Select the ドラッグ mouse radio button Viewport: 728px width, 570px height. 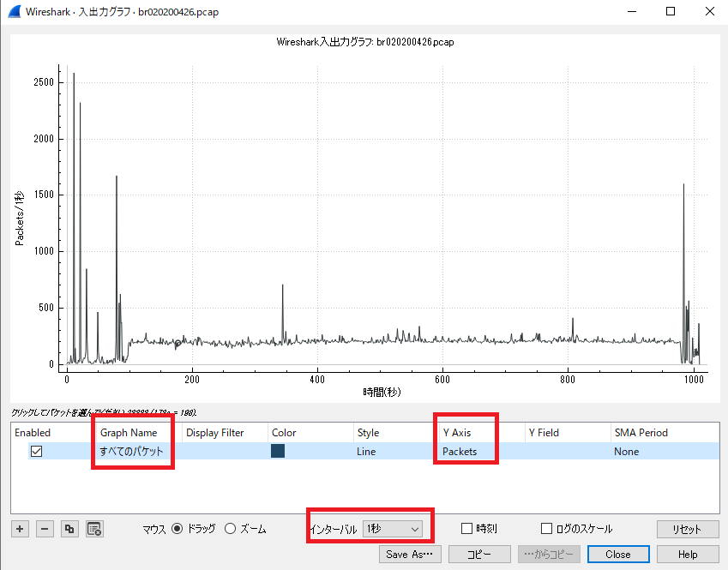177,529
